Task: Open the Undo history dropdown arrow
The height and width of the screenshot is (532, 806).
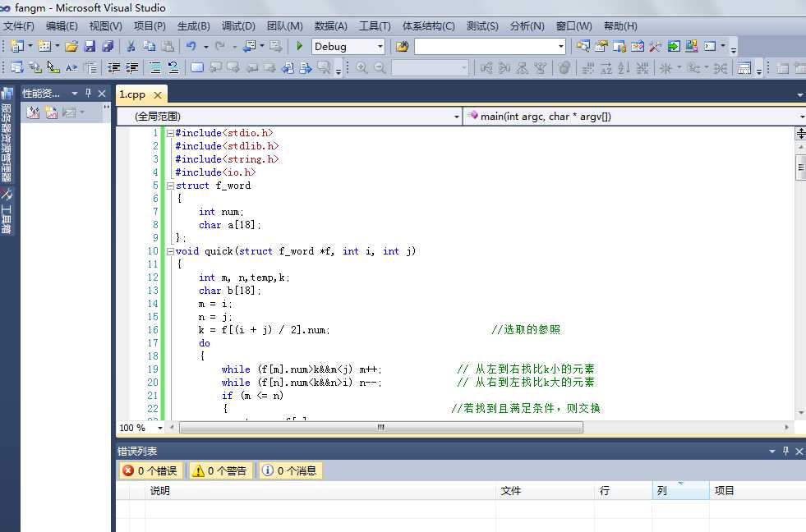Action: (206, 47)
